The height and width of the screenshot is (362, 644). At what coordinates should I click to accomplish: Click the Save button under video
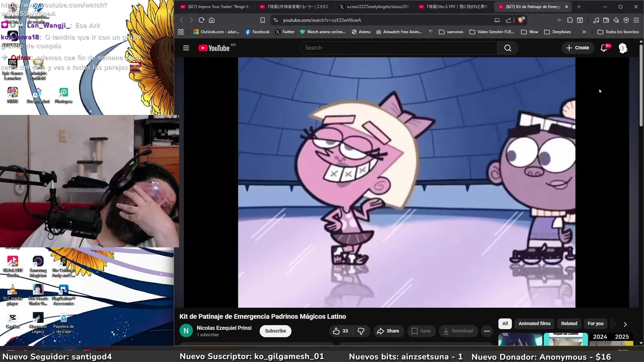pyautogui.click(x=421, y=331)
